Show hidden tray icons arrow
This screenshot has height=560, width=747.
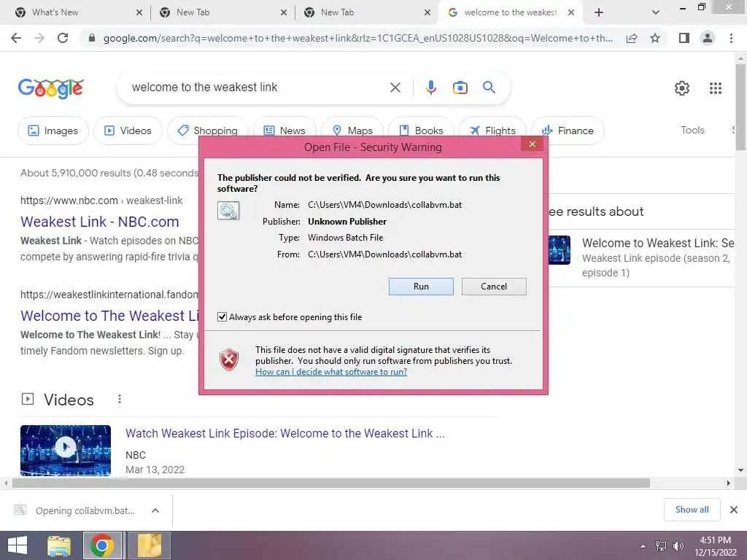pyautogui.click(x=643, y=546)
